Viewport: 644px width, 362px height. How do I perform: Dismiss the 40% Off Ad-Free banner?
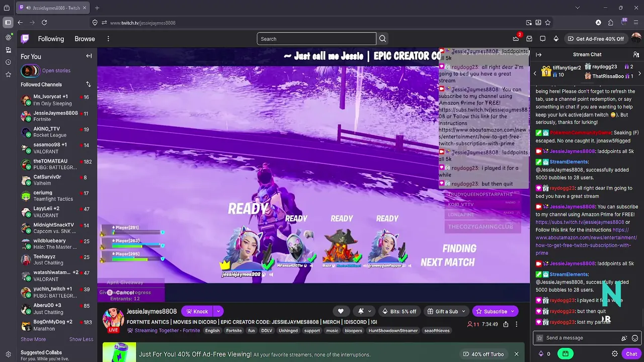point(516,354)
